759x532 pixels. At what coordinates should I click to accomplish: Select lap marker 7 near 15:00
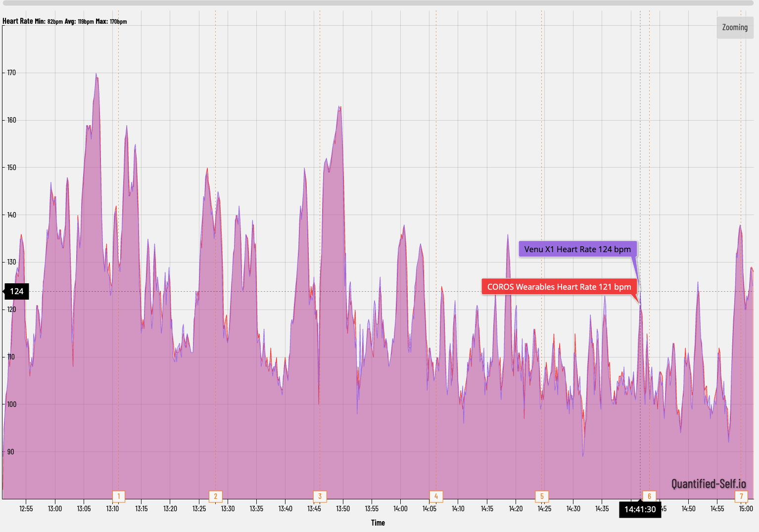[741, 496]
